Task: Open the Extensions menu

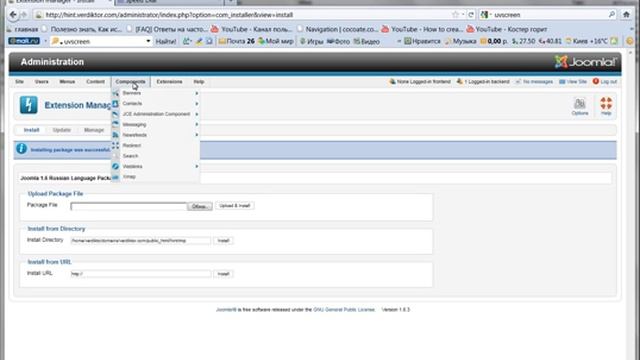Action: pos(169,82)
